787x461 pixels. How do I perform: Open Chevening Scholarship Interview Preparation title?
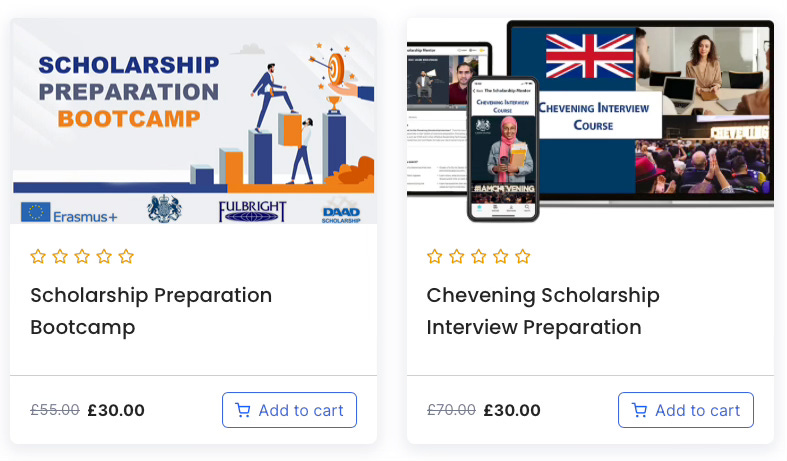543,311
